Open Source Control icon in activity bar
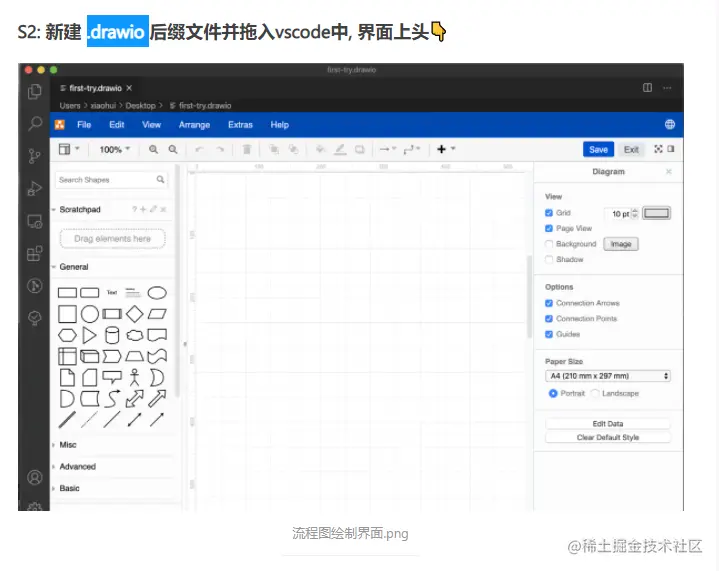Image resolution: width=719 pixels, height=571 pixels. [x=34, y=156]
